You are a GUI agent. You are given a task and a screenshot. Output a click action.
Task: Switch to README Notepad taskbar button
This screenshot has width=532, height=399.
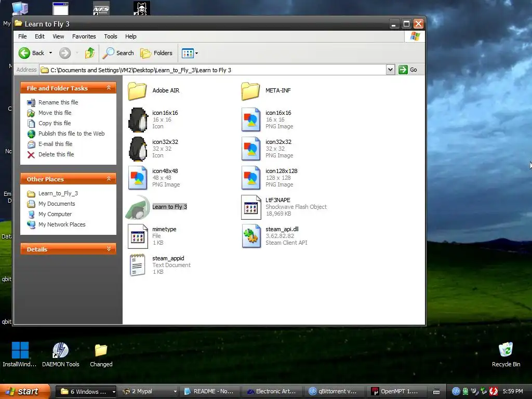(x=210, y=392)
